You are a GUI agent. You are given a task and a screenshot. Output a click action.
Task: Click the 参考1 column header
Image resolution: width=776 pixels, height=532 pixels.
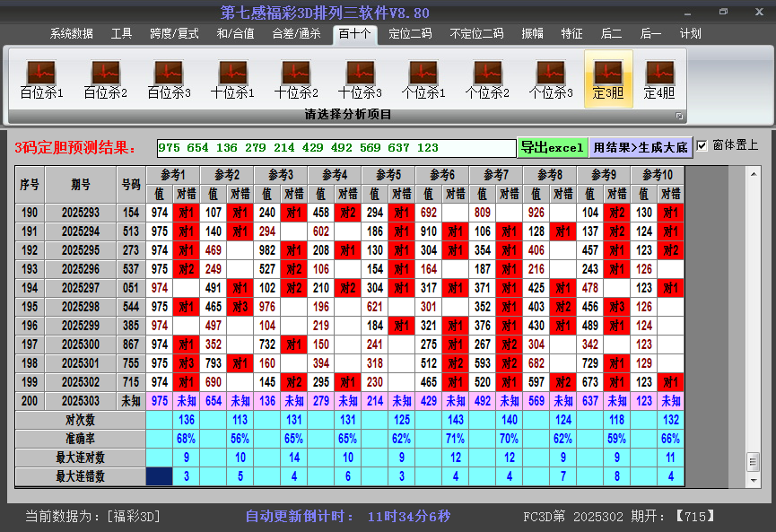[x=173, y=175]
